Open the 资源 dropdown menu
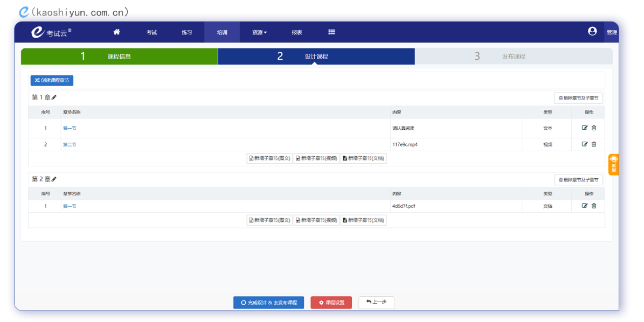The width and height of the screenshot is (644, 322). point(258,32)
